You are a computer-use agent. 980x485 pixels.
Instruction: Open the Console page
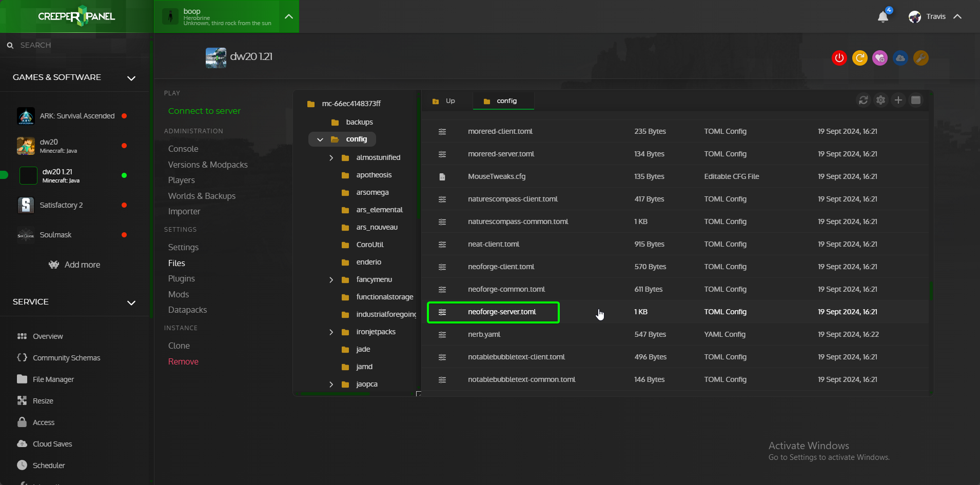(x=183, y=149)
